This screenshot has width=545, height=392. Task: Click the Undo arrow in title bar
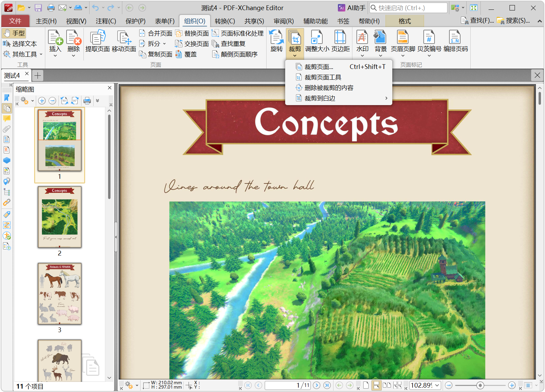coord(96,8)
